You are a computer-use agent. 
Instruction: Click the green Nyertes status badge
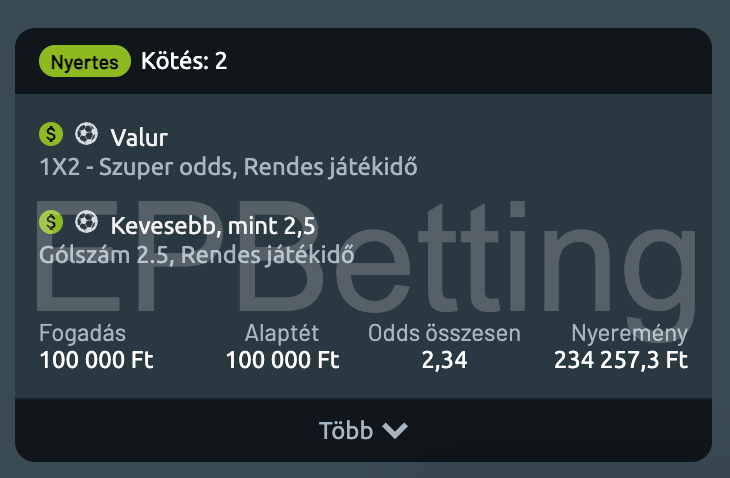[x=86, y=62]
